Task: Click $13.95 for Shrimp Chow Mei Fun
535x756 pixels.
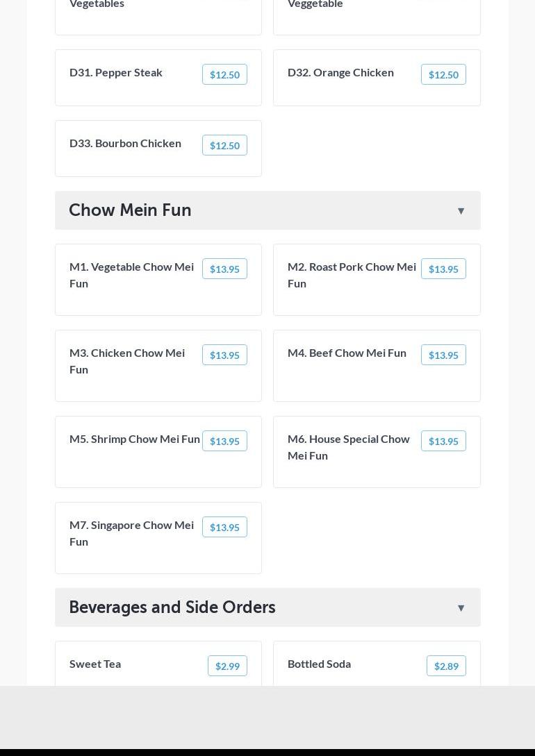Action: 224,442
